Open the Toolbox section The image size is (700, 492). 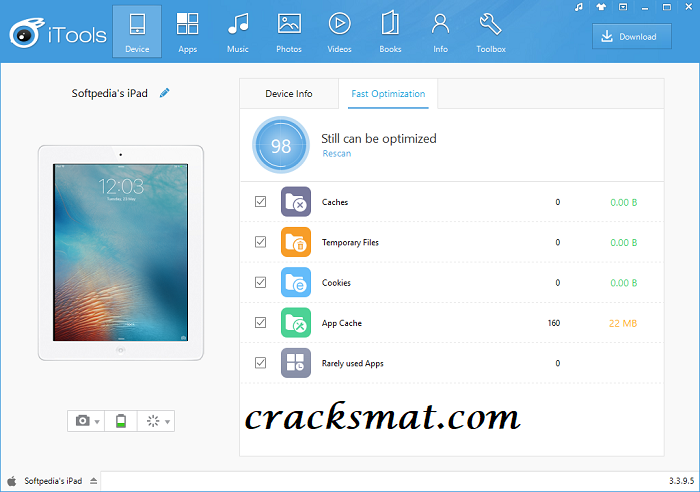click(491, 32)
